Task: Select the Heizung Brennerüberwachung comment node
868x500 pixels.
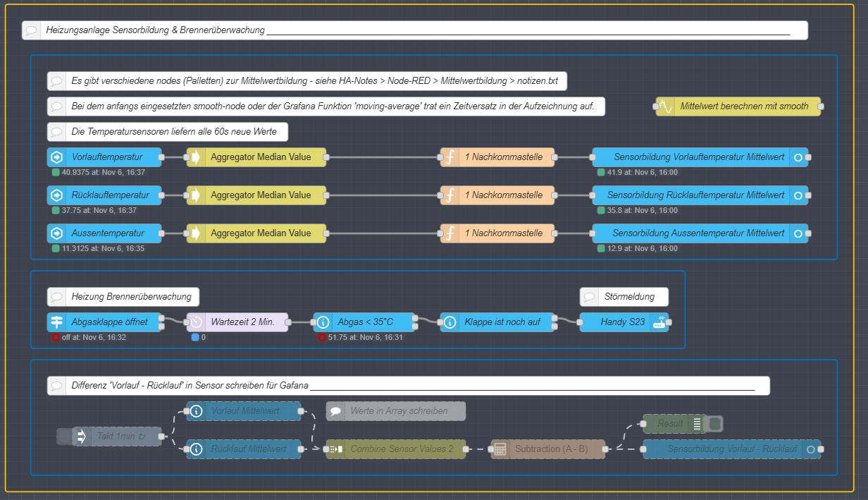Action: 123,297
